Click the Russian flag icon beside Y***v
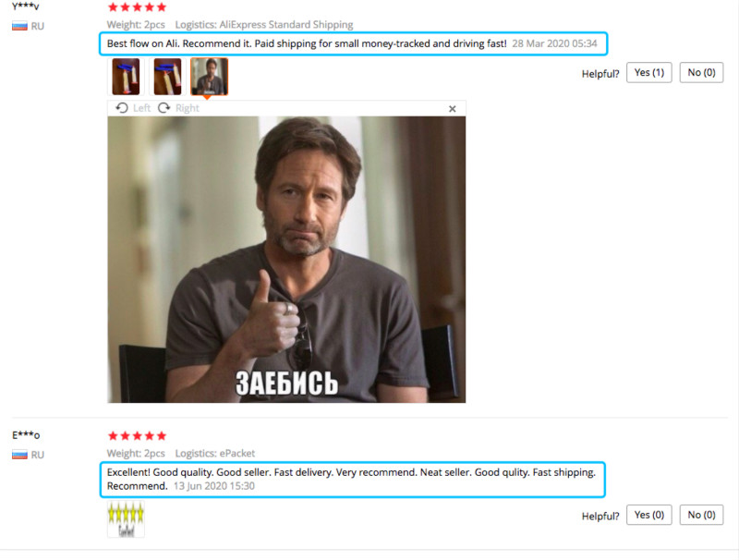739x560 pixels. point(19,26)
